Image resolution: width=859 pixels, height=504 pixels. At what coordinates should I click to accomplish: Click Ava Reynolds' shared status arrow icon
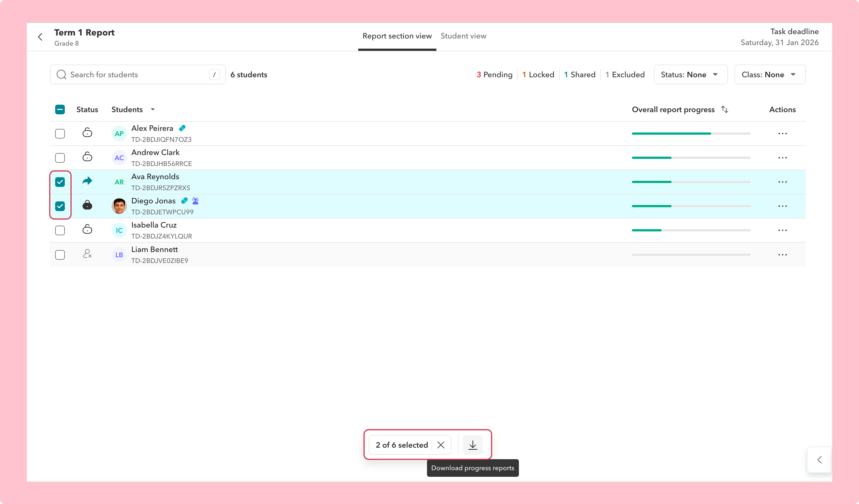point(87,181)
